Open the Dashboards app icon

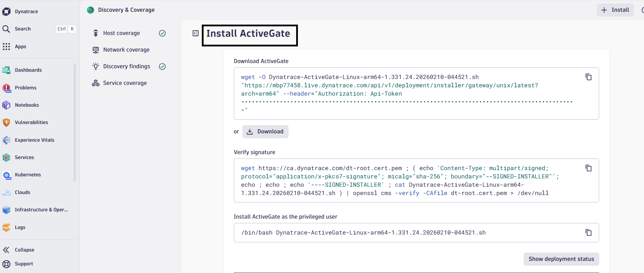pyautogui.click(x=6, y=70)
